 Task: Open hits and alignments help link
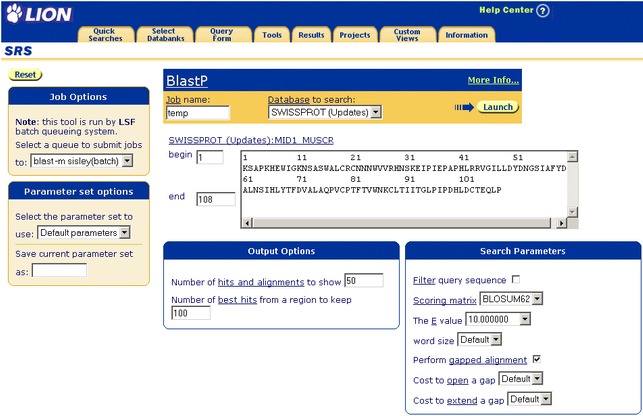[261, 282]
